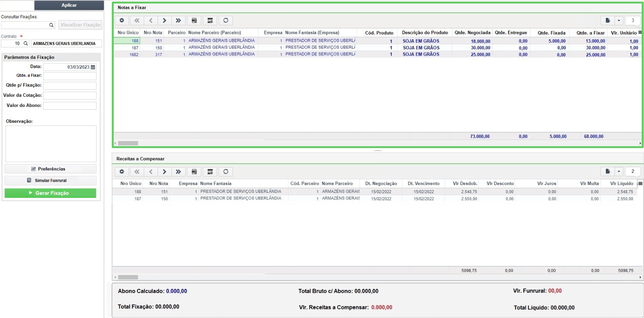This screenshot has height=318, width=644.
Task: Open Preferências button
Action: tap(50, 169)
